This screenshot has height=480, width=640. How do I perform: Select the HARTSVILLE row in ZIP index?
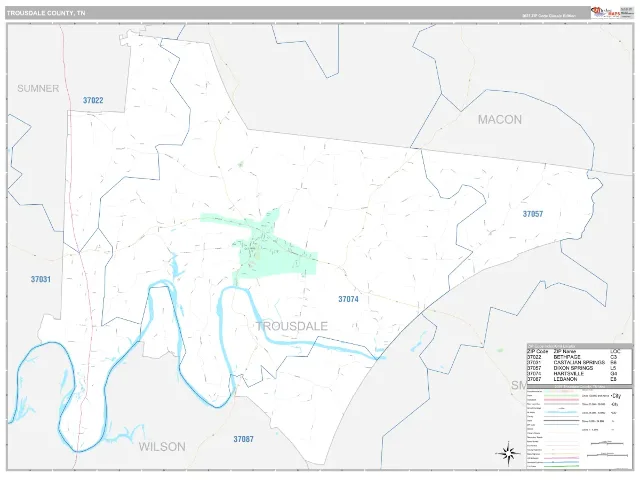578,373
